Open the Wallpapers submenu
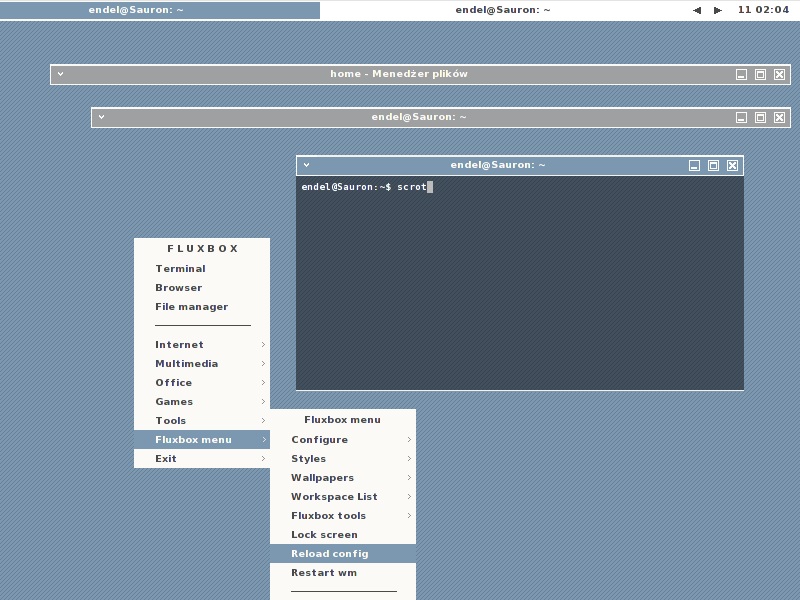 click(343, 478)
